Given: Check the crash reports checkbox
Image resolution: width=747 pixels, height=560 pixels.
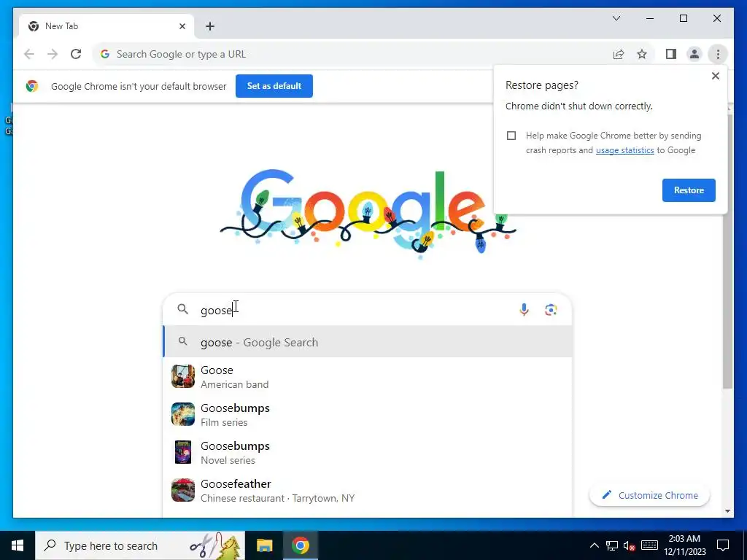Looking at the screenshot, I should (511, 136).
